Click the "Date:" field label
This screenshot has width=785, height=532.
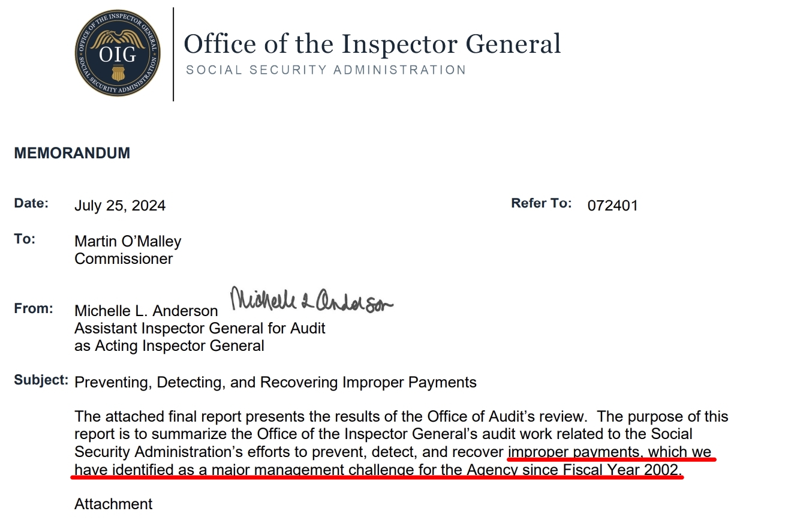coord(31,204)
